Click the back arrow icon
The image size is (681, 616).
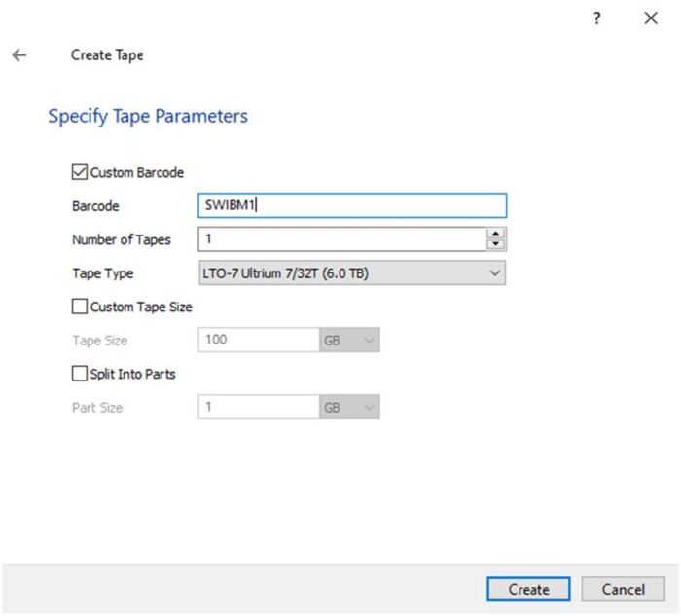tap(18, 55)
